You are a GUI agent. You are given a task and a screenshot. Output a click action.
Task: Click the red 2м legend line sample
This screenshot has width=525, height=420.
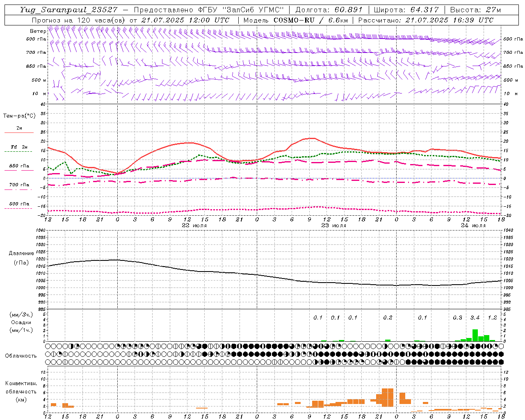[x=19, y=133]
